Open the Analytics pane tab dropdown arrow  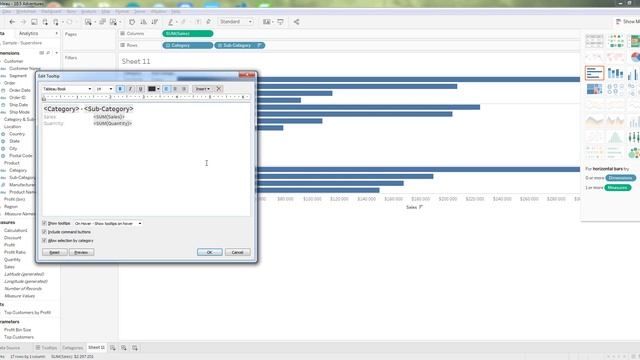[x=56, y=33]
